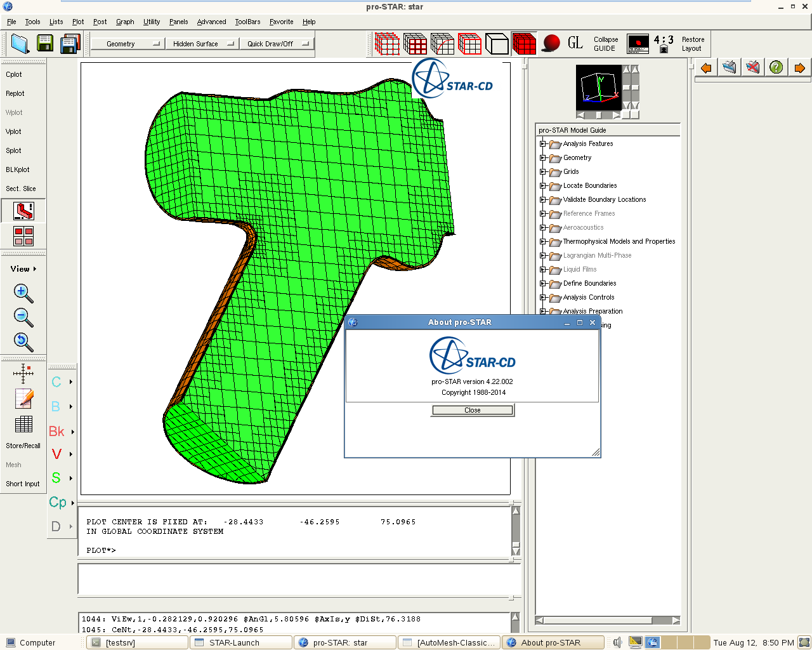This screenshot has height=650, width=812.
Task: Click the folder icon with red cross
Action: 752,67
